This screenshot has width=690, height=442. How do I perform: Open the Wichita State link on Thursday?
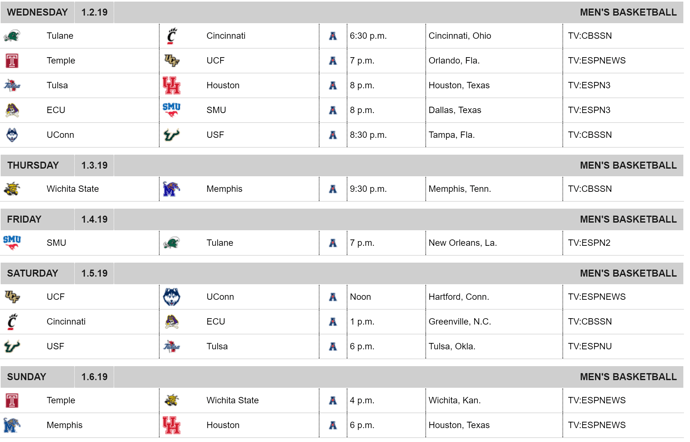pyautogui.click(x=73, y=189)
